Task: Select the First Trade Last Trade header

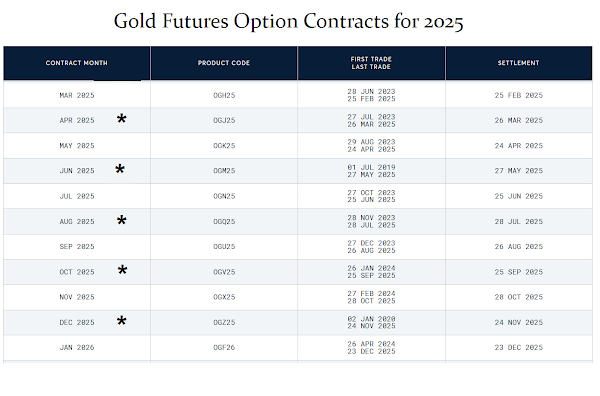Action: click(x=371, y=63)
